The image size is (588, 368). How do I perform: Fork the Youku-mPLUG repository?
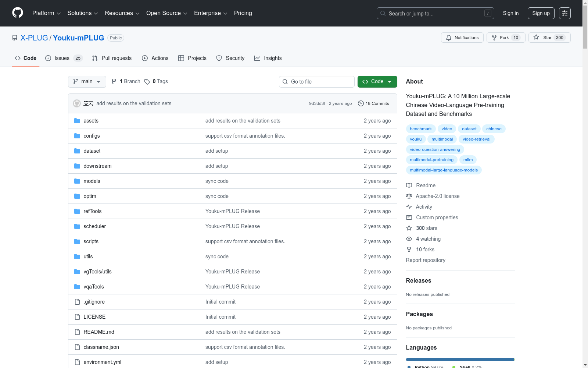[506, 38]
